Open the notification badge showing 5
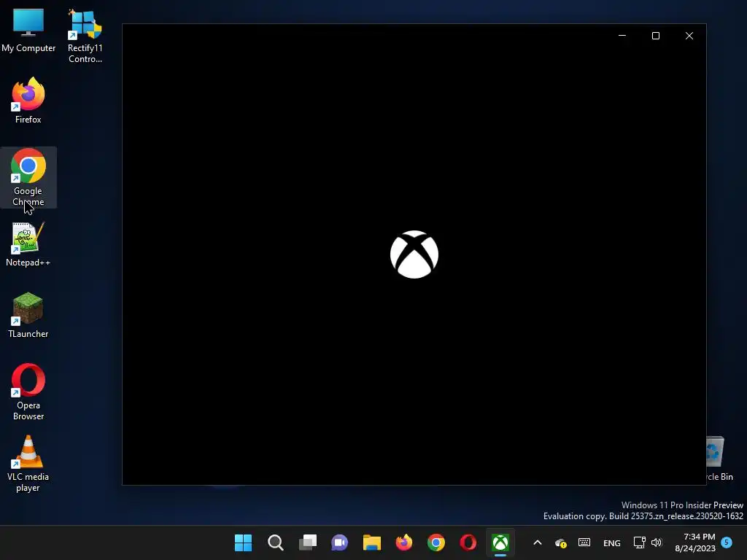This screenshot has width=747, height=560. (x=727, y=542)
